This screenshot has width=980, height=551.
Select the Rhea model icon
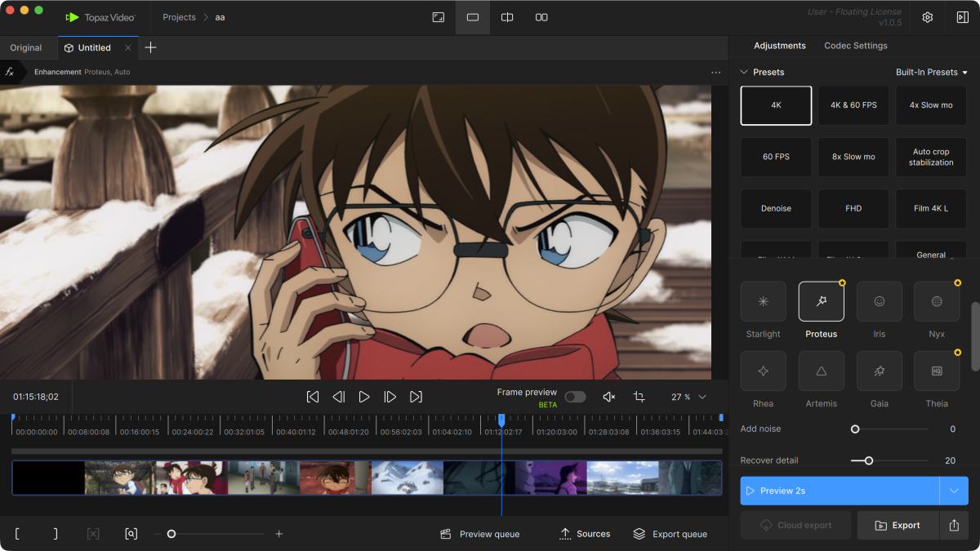coord(763,371)
